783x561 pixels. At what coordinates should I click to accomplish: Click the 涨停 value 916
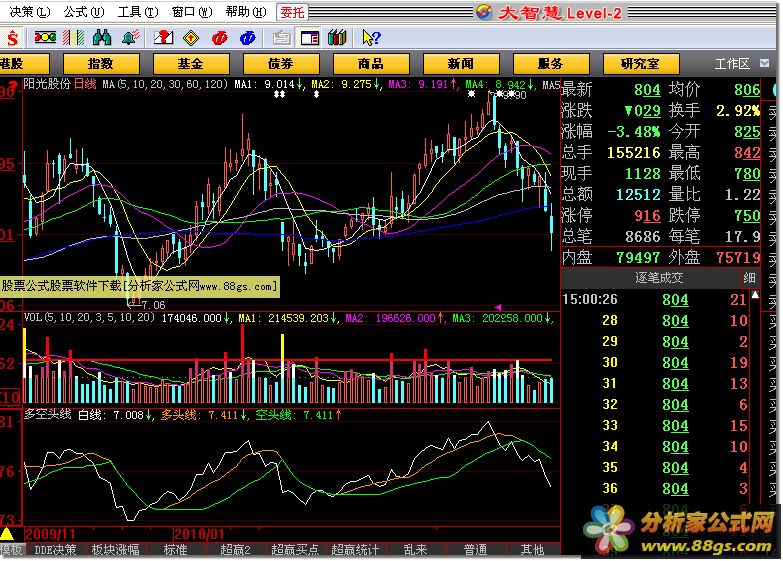coord(647,215)
